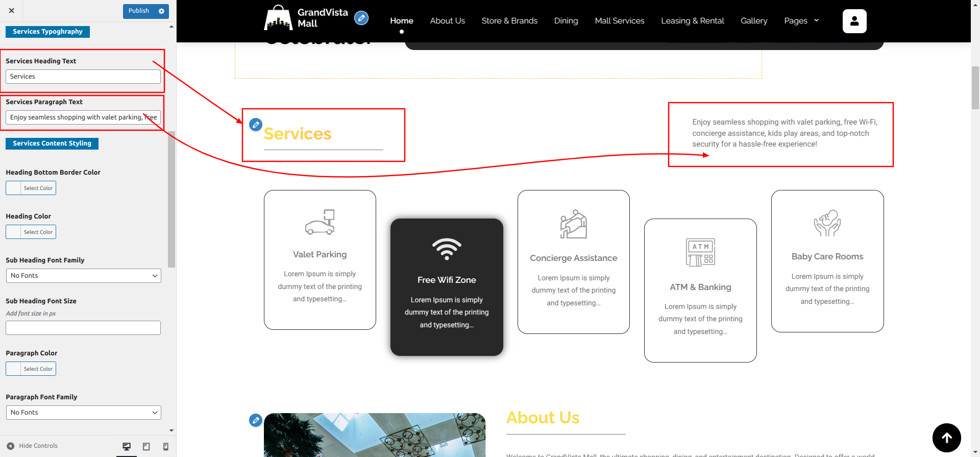Viewport: 980px width, 457px height.
Task: Open Paragraph Font Family dropdown
Action: pyautogui.click(x=83, y=413)
